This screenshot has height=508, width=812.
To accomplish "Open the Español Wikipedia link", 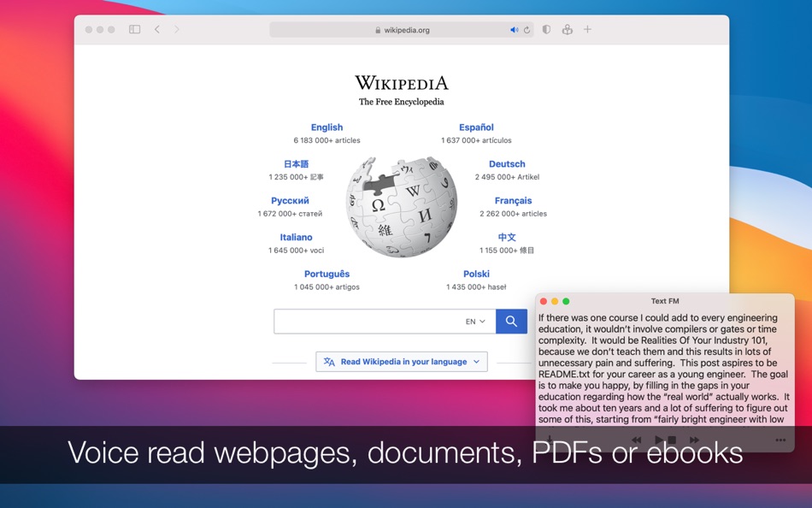I will tap(476, 127).
